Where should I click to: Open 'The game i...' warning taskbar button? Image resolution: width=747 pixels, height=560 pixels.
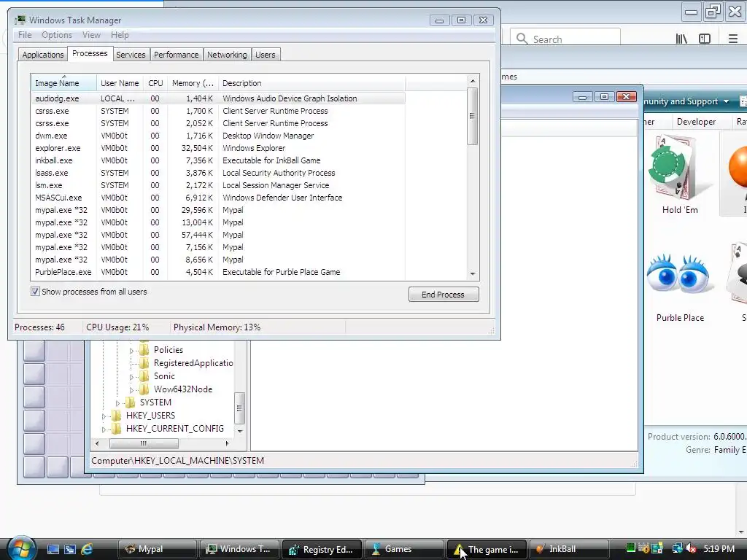487,549
